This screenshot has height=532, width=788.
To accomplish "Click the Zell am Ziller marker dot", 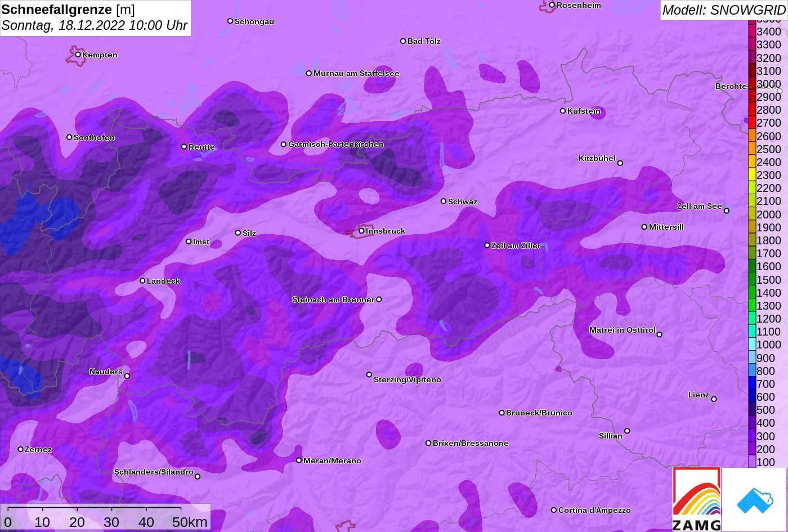I will point(487,245).
